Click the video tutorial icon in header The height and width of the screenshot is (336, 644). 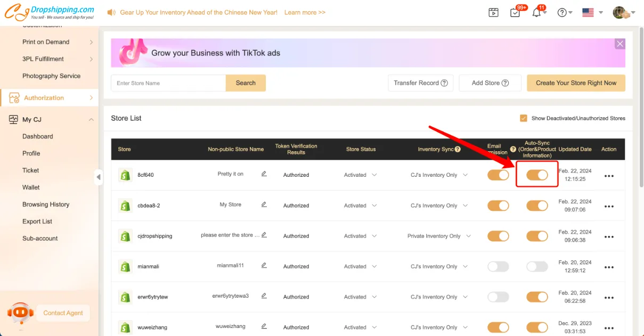coord(493,13)
